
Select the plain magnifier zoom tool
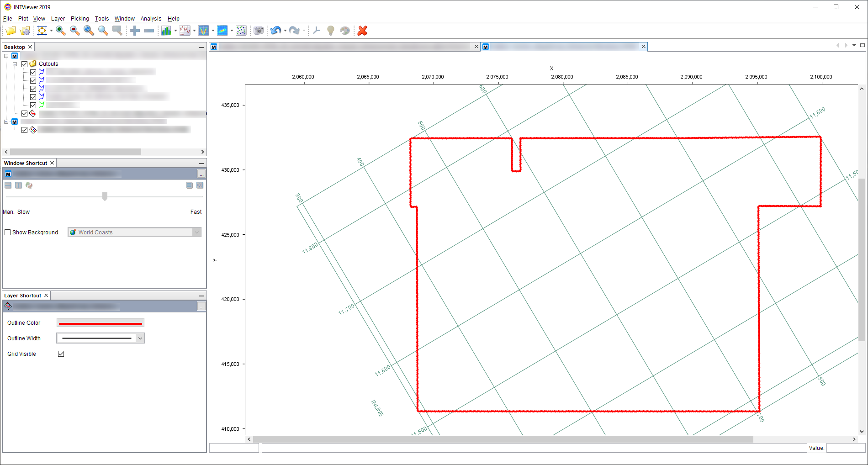[103, 31]
